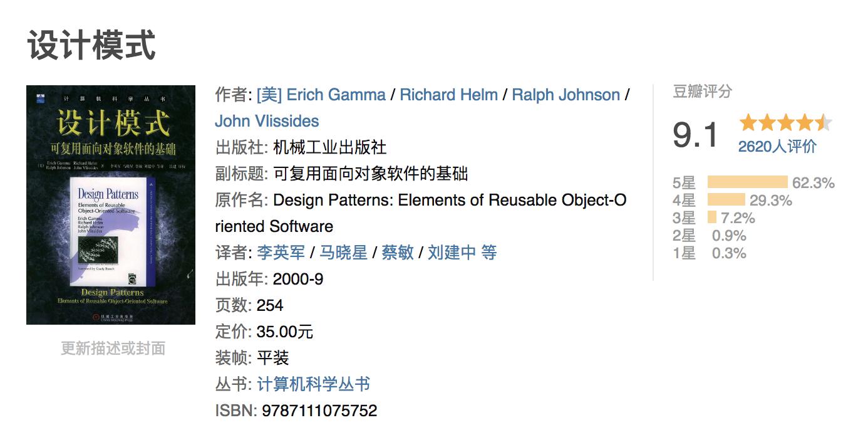Click the 豆瓣评分 heading
Screen dimensions: 868x430
tap(702, 92)
